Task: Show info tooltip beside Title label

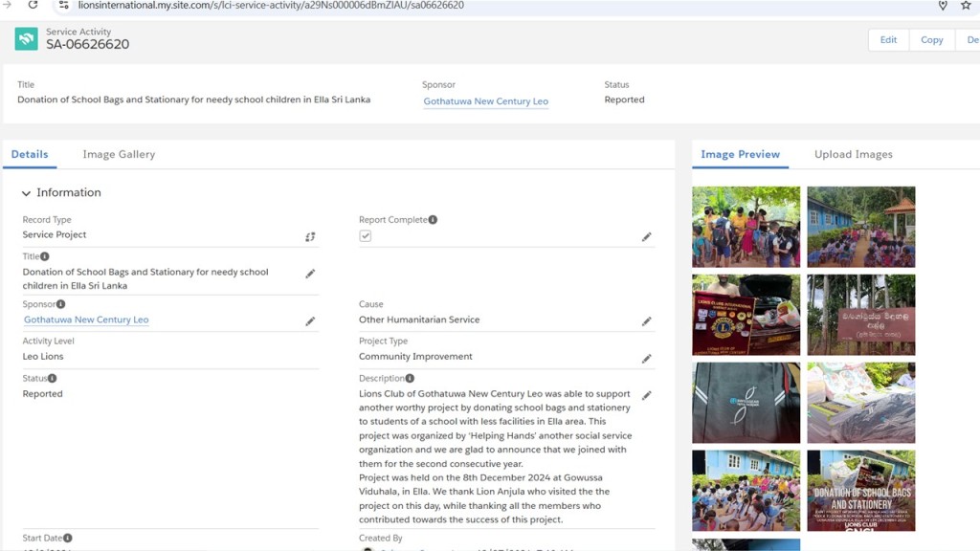Action: [x=45, y=256]
